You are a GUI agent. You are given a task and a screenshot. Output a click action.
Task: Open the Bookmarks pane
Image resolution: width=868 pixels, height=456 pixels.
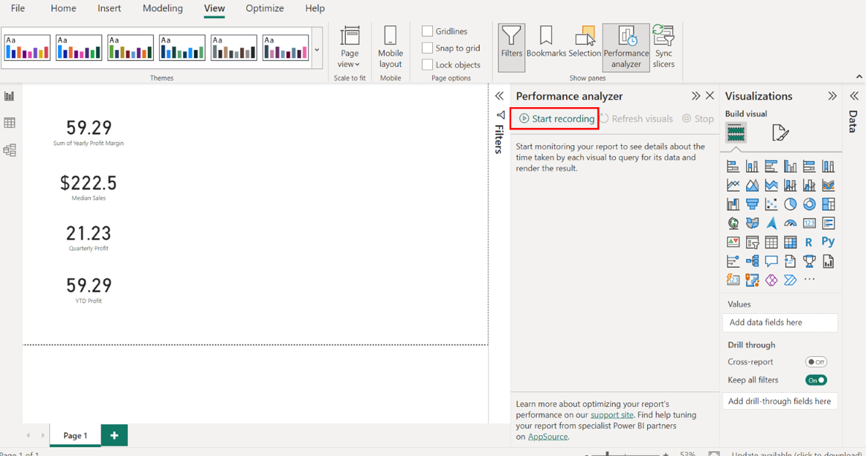point(546,47)
